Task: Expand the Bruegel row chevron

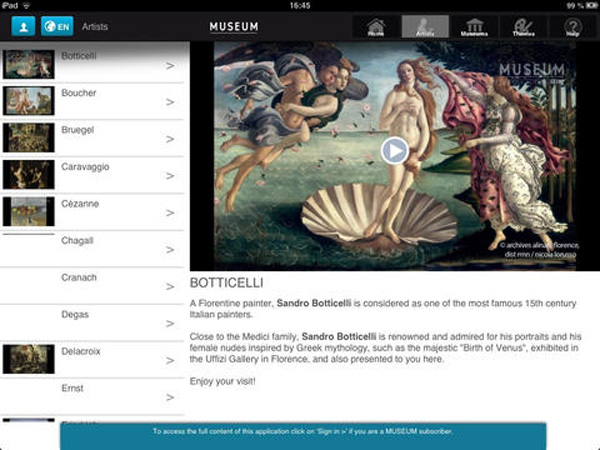Action: [x=170, y=139]
